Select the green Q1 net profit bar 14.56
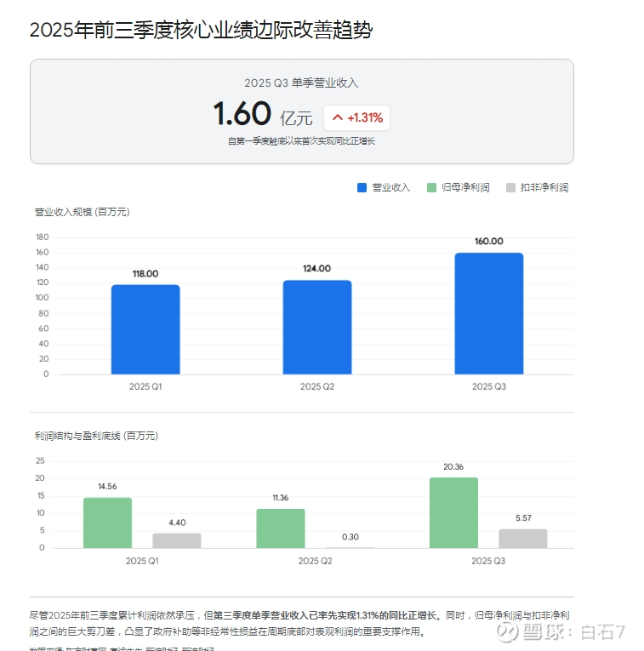 pyautogui.click(x=107, y=523)
